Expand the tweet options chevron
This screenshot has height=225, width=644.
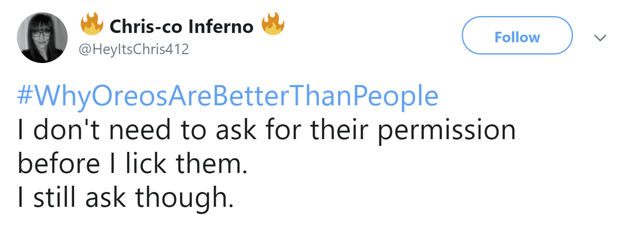pyautogui.click(x=600, y=38)
